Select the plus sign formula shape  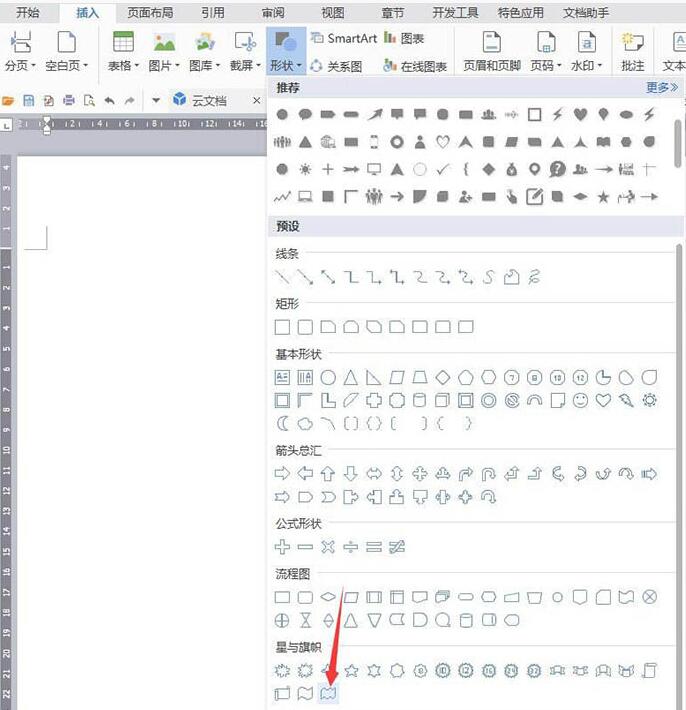tap(282, 547)
